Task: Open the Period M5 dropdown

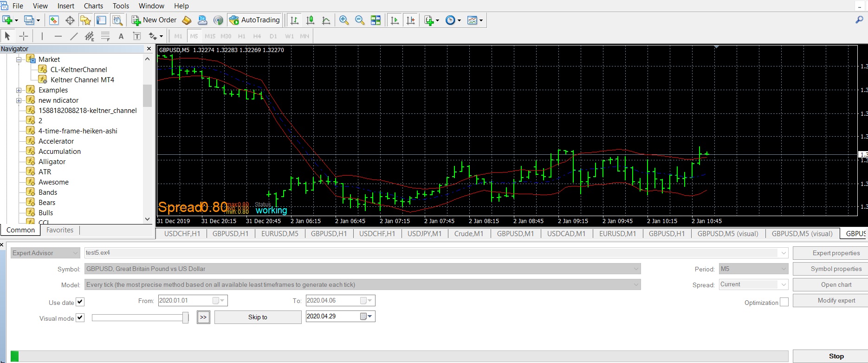Action: pos(753,269)
